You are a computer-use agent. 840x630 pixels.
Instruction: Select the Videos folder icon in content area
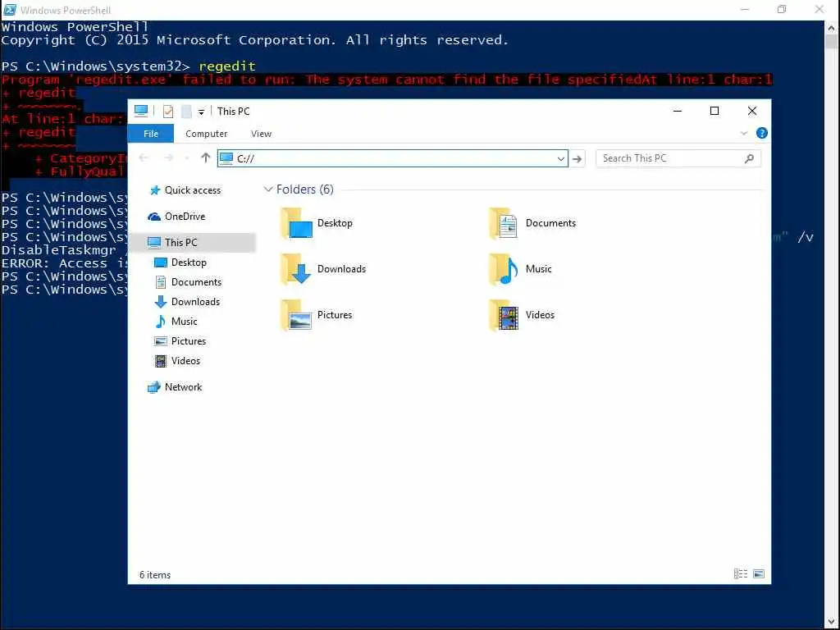click(504, 315)
